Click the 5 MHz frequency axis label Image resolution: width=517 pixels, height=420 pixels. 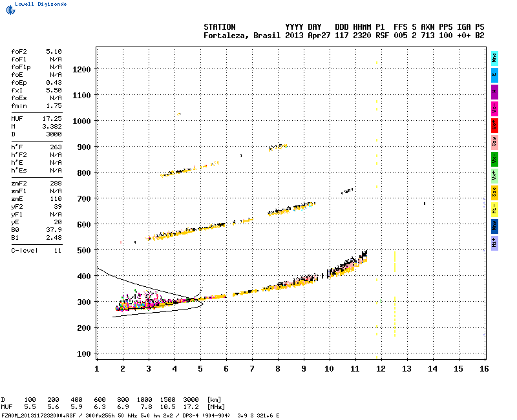click(x=200, y=369)
